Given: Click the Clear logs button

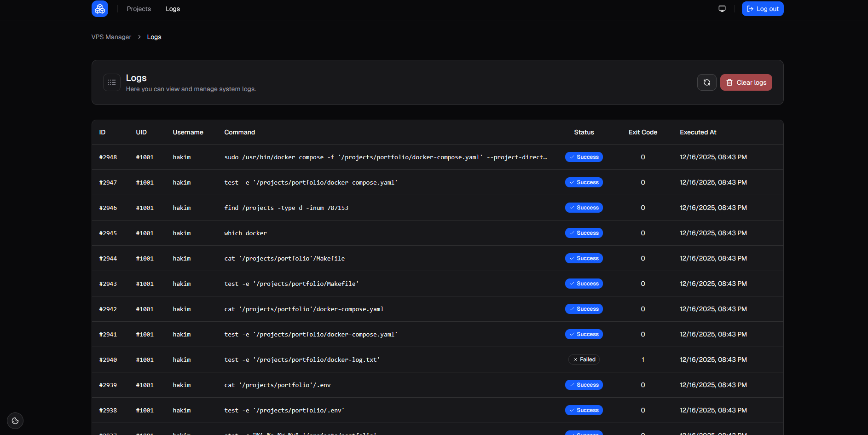Looking at the screenshot, I should click(746, 82).
